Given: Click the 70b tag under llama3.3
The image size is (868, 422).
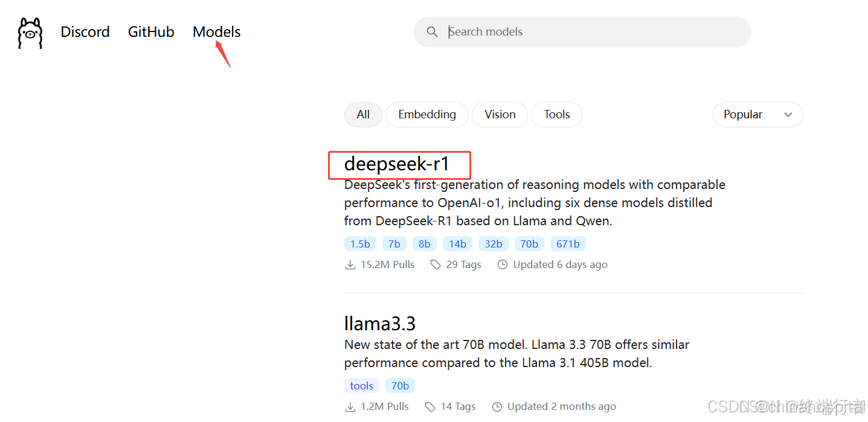Looking at the screenshot, I should pyautogui.click(x=400, y=386).
